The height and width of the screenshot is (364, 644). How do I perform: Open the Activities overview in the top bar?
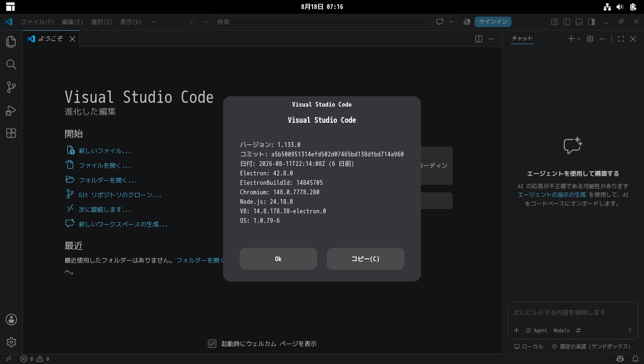click(10, 7)
